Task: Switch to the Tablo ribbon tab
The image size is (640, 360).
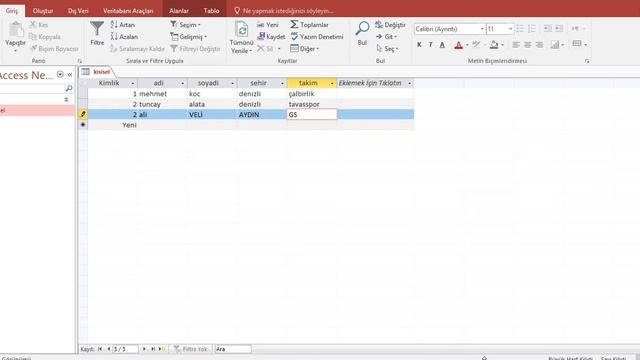Action: [x=211, y=11]
